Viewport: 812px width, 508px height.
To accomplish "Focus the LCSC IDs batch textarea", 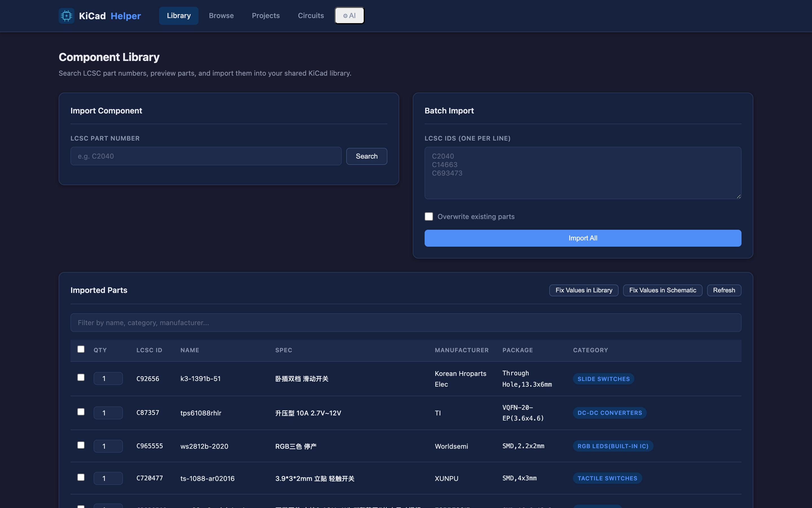I will 583,173.
